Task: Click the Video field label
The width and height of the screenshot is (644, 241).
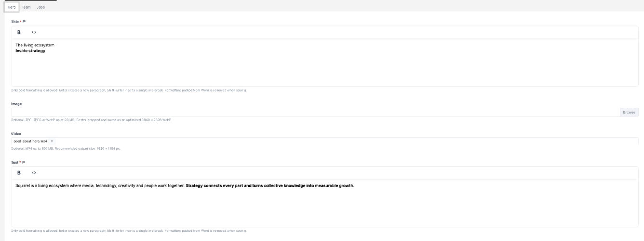Action: coord(16,134)
